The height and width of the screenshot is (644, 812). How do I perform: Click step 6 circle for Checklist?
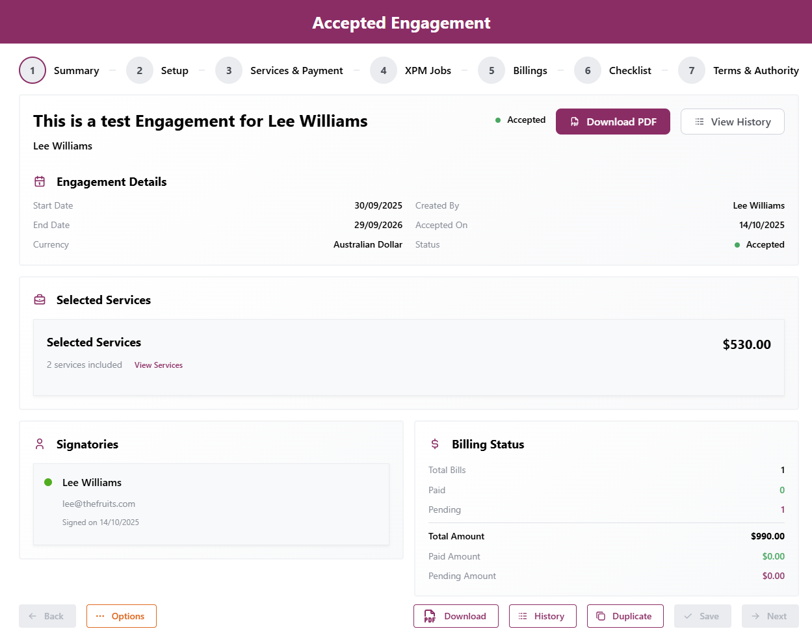tap(588, 70)
